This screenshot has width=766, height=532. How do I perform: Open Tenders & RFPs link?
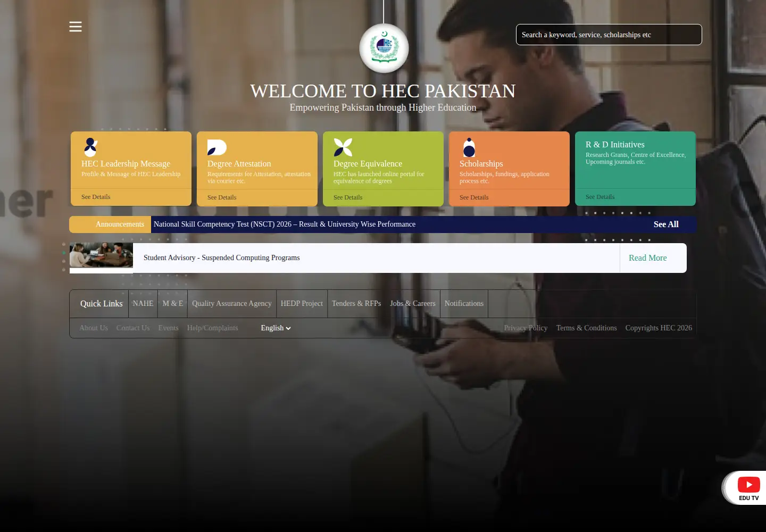356,304
